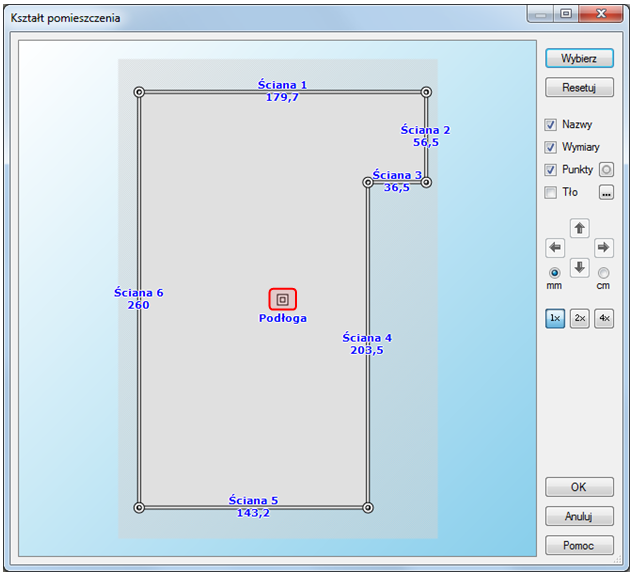The width and height of the screenshot is (634, 577).
Task: Set zoom level to 2x
Action: pos(579,318)
